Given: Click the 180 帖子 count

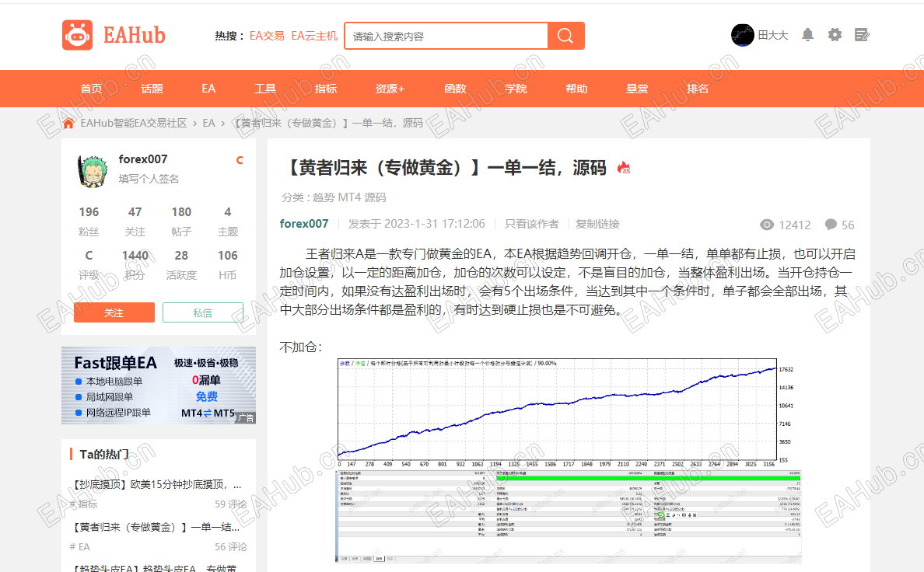Looking at the screenshot, I should 181,221.
